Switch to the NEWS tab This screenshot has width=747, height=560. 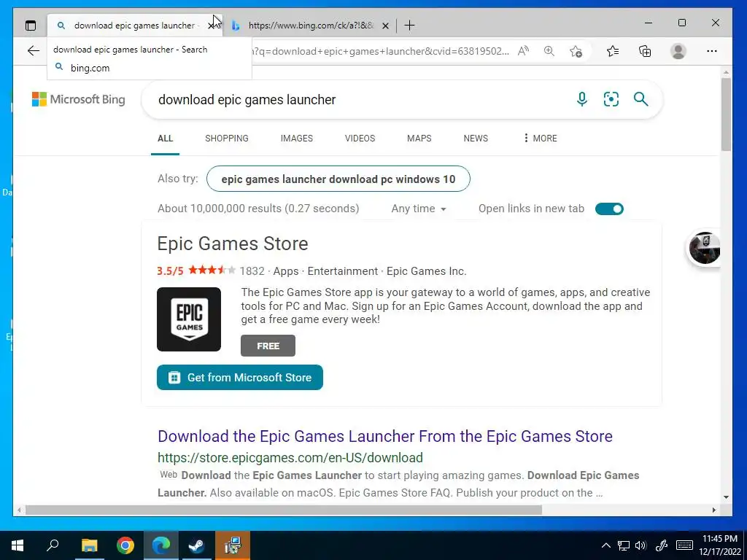(x=476, y=138)
